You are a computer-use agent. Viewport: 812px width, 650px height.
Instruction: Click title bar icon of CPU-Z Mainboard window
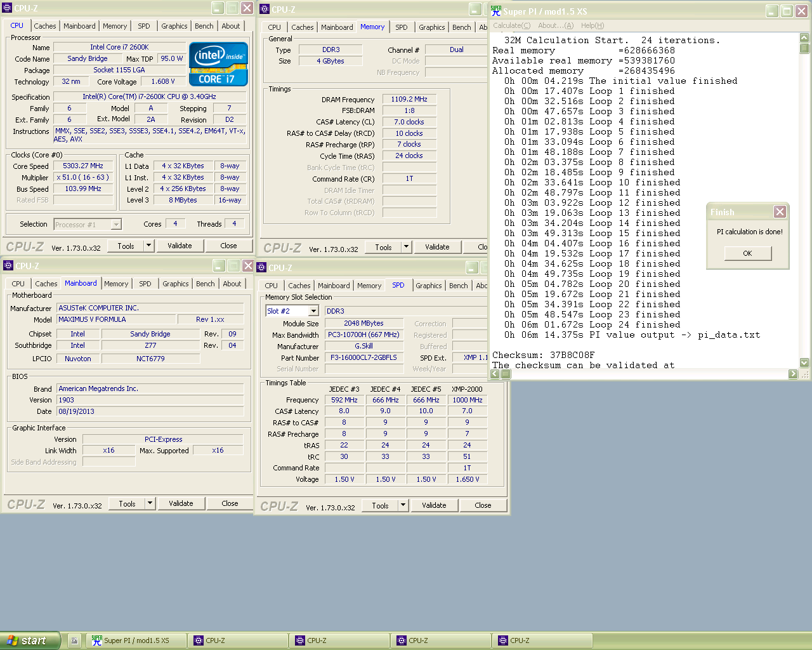point(8,265)
